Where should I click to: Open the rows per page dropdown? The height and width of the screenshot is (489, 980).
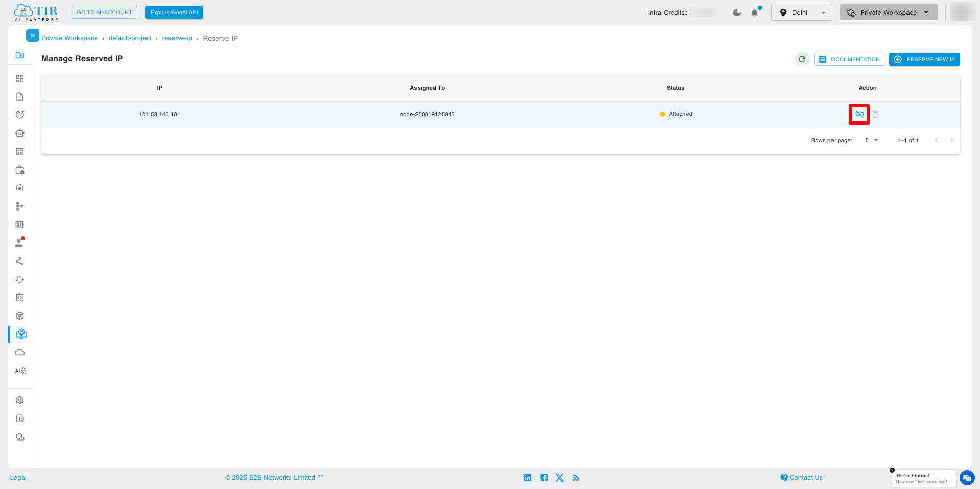(x=872, y=140)
